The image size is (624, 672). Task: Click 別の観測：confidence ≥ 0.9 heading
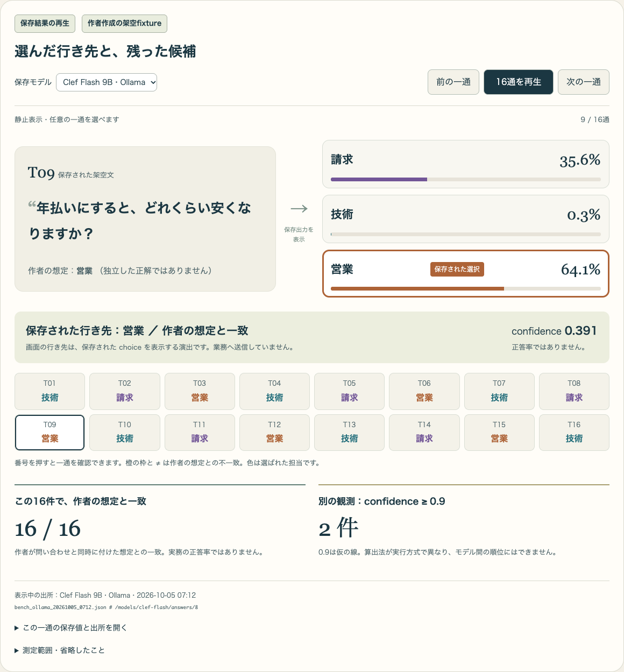coord(382,501)
